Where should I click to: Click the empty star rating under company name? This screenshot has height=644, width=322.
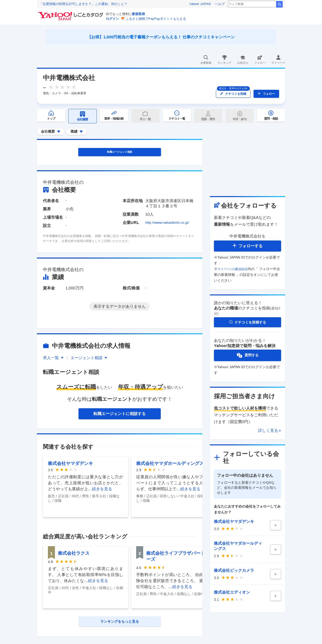(62, 87)
